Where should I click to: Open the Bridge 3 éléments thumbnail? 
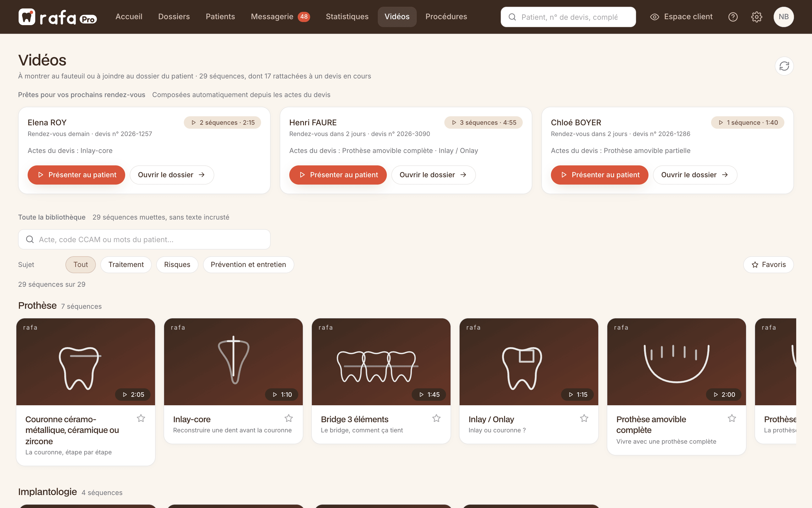click(x=381, y=362)
